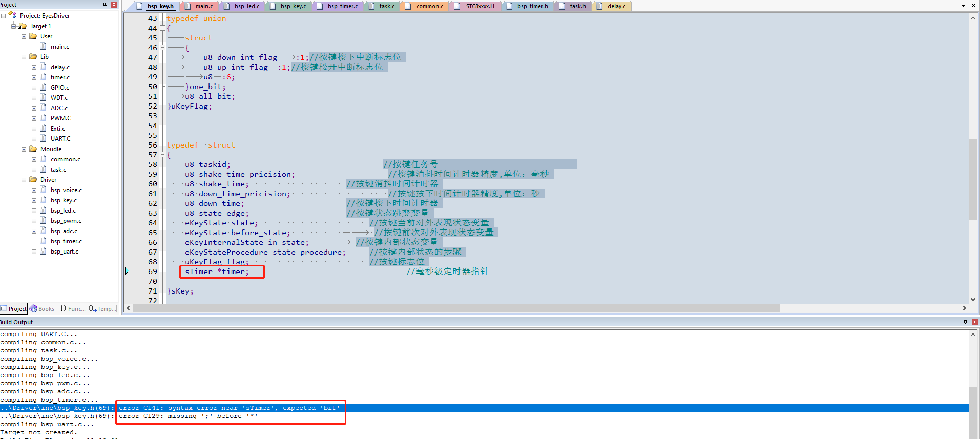The height and width of the screenshot is (439, 980).
Task: Switch to the Templates panel tab
Action: pyautogui.click(x=102, y=309)
